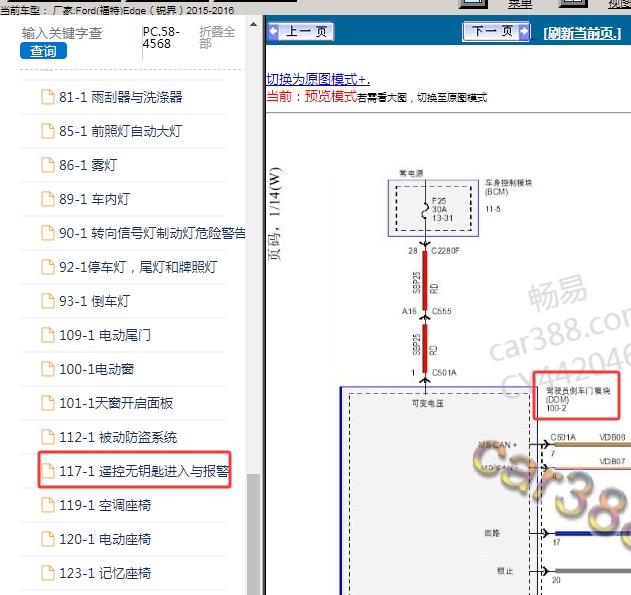
Task: Go to next page with 下一页
Action: (496, 31)
